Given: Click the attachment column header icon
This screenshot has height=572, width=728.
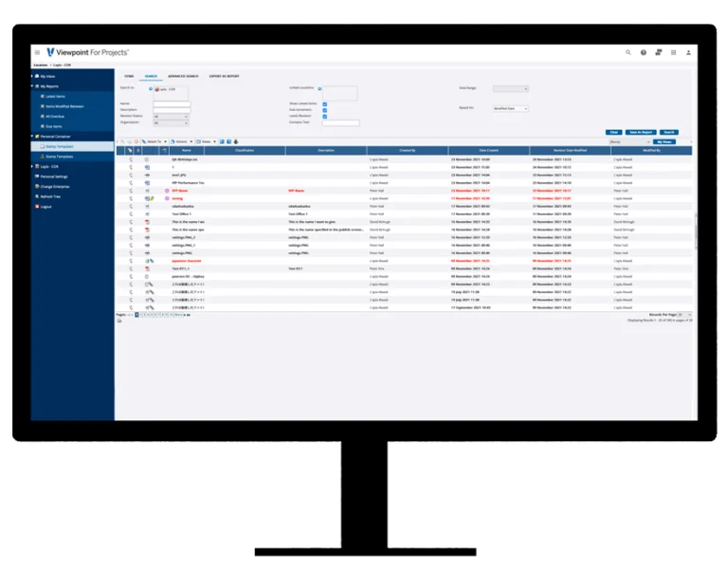Looking at the screenshot, I should pos(130,150).
